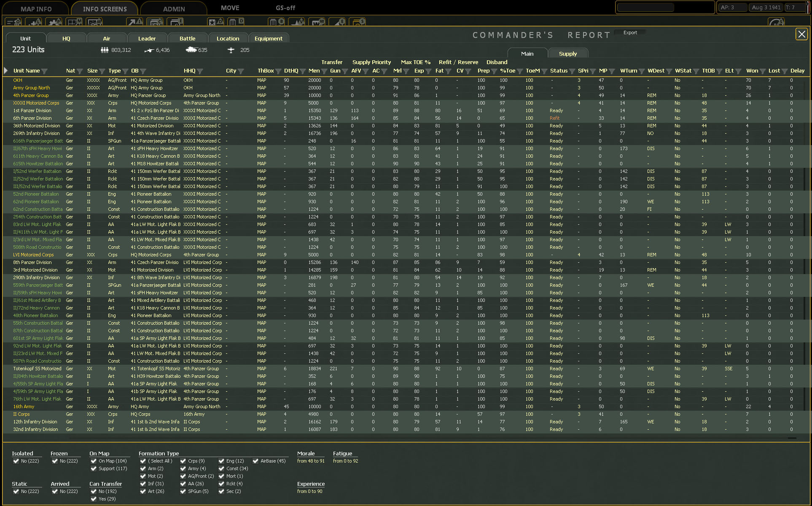Click the Export button
This screenshot has width=812, height=506.
[630, 32]
